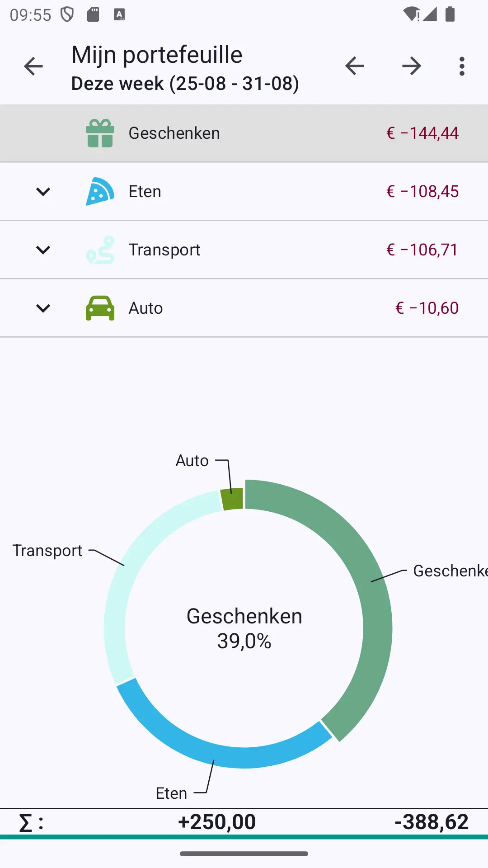This screenshot has height=868, width=488.
Task: Expand the Auto category chevron
Action: (43, 308)
